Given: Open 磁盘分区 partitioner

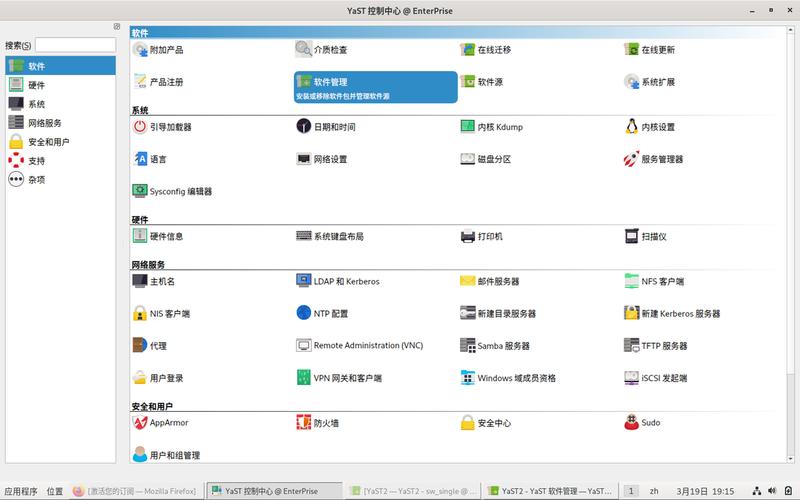Looking at the screenshot, I should 485,159.
